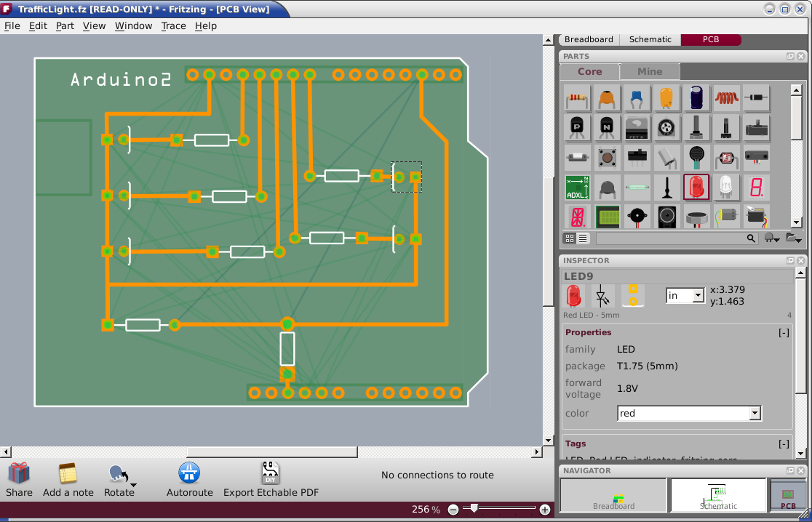Pick the N-type transistor part
Screen dimensions: 812x522
pyautogui.click(x=607, y=128)
